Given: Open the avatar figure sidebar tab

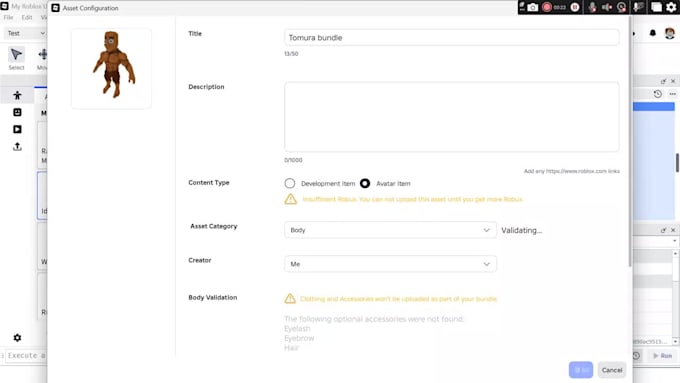Looking at the screenshot, I should [x=17, y=95].
